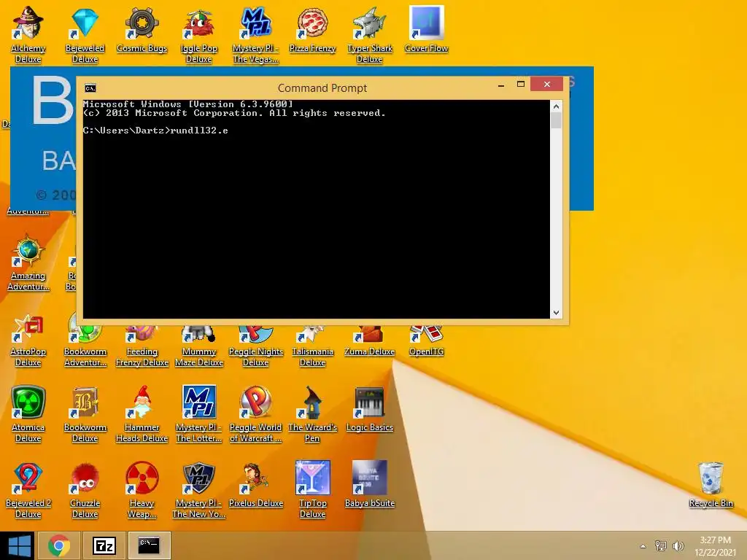The height and width of the screenshot is (560, 747).
Task: Click the Command Prompt title bar
Action: pyautogui.click(x=322, y=88)
